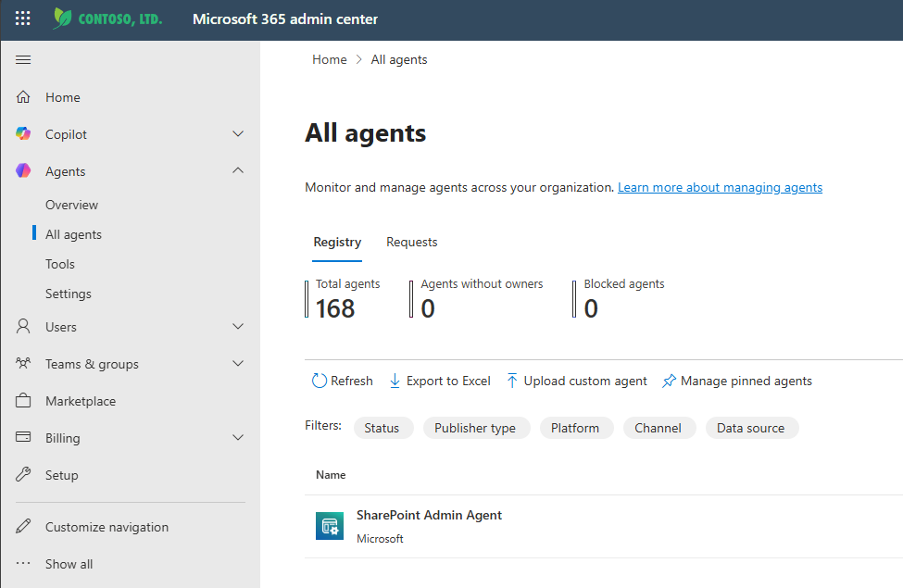Screen dimensions: 903x588
Task: Click the Manage pinned agents pin icon
Action: 669,382
